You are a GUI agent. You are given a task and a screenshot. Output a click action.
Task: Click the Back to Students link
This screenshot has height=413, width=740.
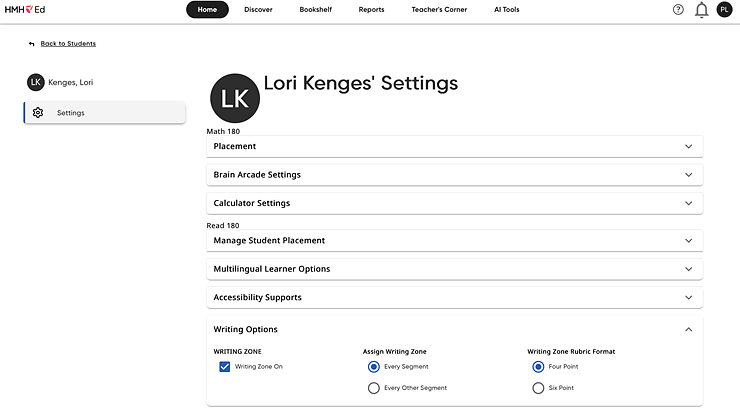tap(68, 43)
